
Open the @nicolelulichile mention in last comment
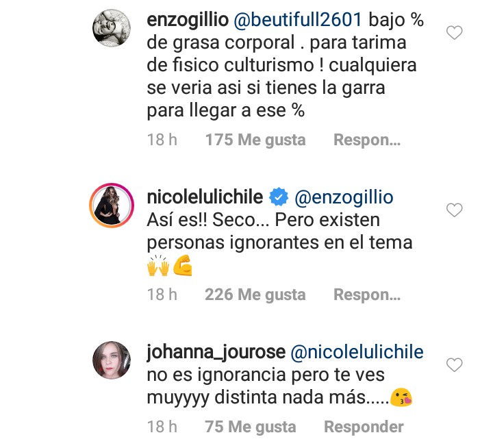[357, 353]
